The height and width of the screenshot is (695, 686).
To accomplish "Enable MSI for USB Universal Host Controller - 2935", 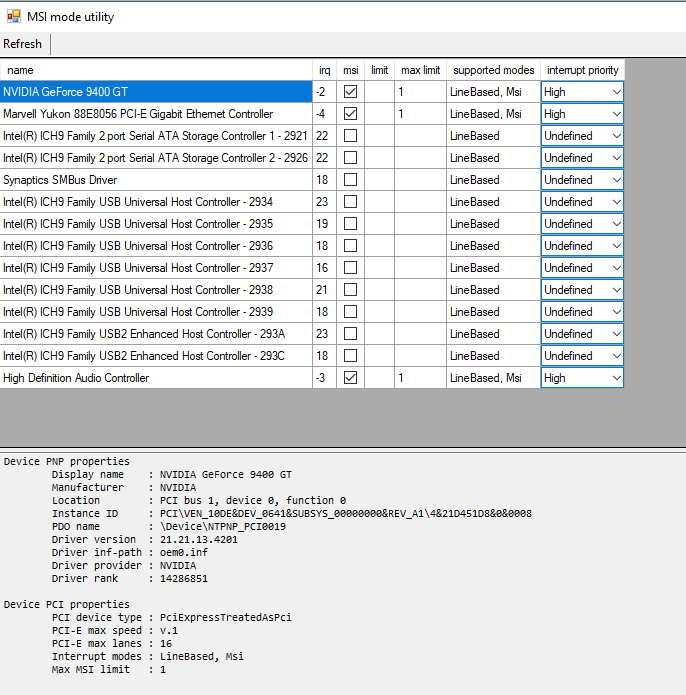I will [351, 224].
